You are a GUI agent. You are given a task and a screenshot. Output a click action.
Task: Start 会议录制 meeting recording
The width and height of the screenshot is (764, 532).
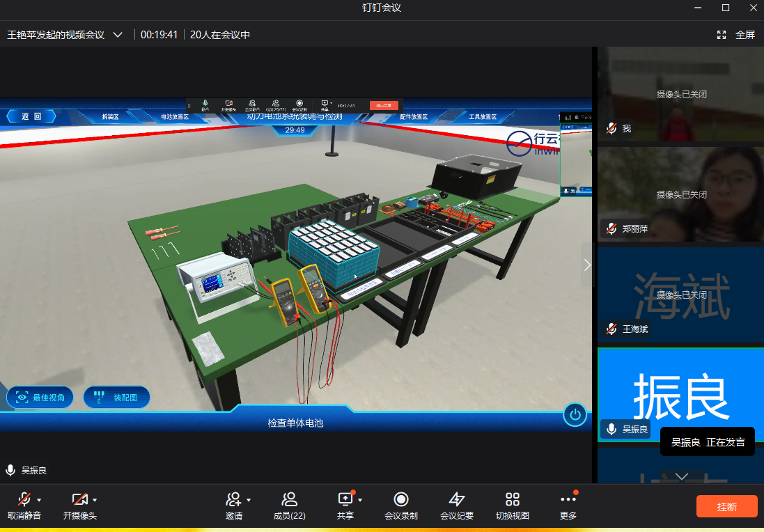(400, 505)
